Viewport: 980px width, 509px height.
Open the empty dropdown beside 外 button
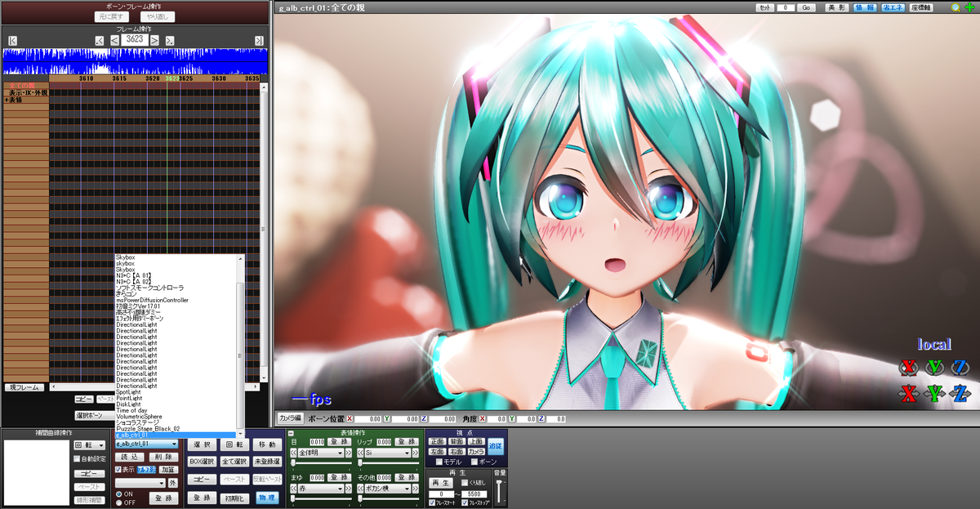140,483
